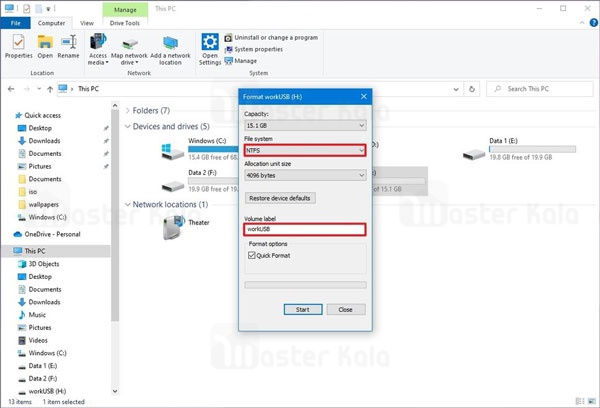The image size is (600, 408).
Task: Open Properties in the Computer ribbon
Action: 18,46
